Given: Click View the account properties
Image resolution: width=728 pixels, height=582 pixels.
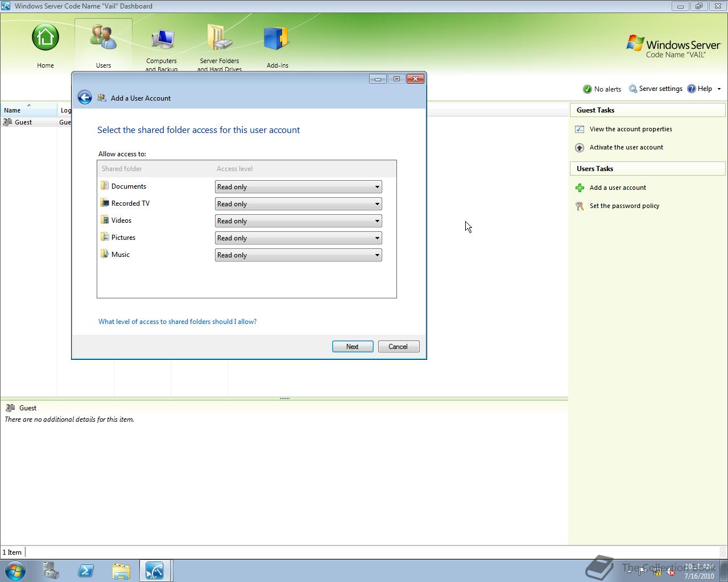Looking at the screenshot, I should 631,129.
